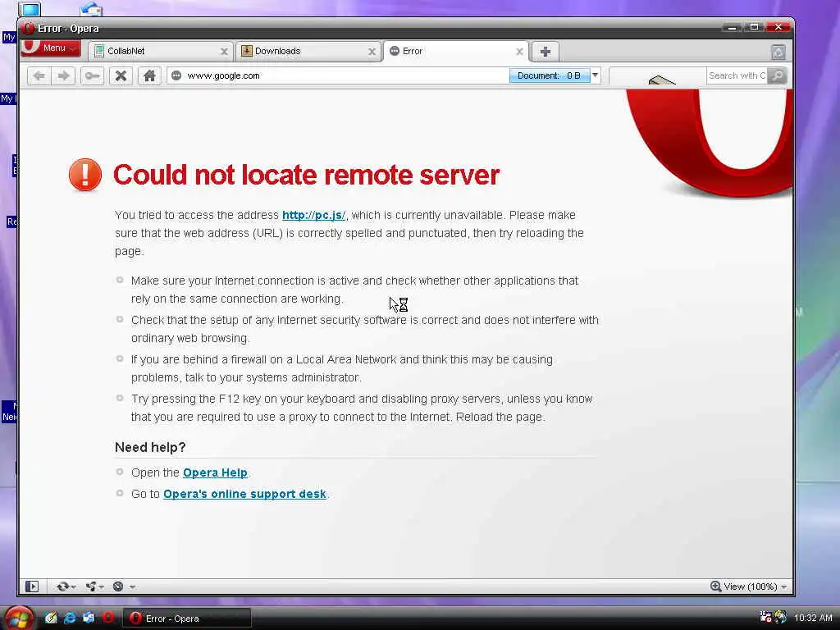Open the Windows Start menu
The width and height of the screenshot is (840, 630).
[x=19, y=619]
